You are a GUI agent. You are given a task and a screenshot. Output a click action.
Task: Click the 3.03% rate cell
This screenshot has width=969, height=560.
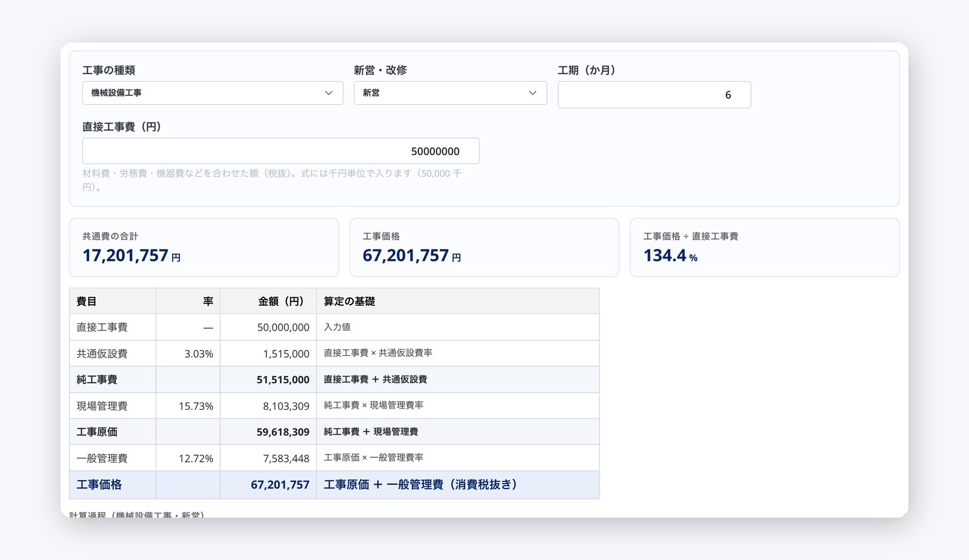point(188,354)
